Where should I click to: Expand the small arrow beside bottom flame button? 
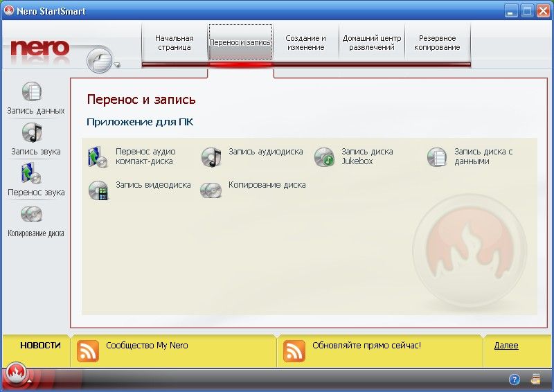click(30, 382)
